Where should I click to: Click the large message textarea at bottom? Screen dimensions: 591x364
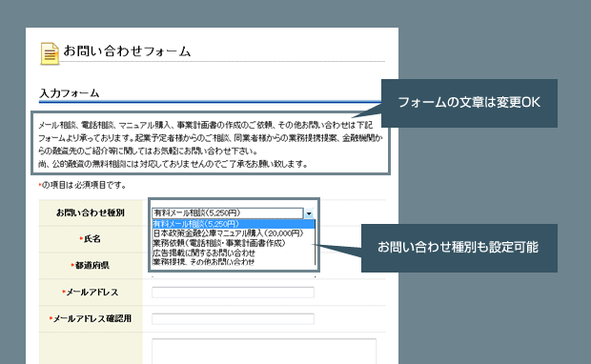pyautogui.click(x=264, y=352)
